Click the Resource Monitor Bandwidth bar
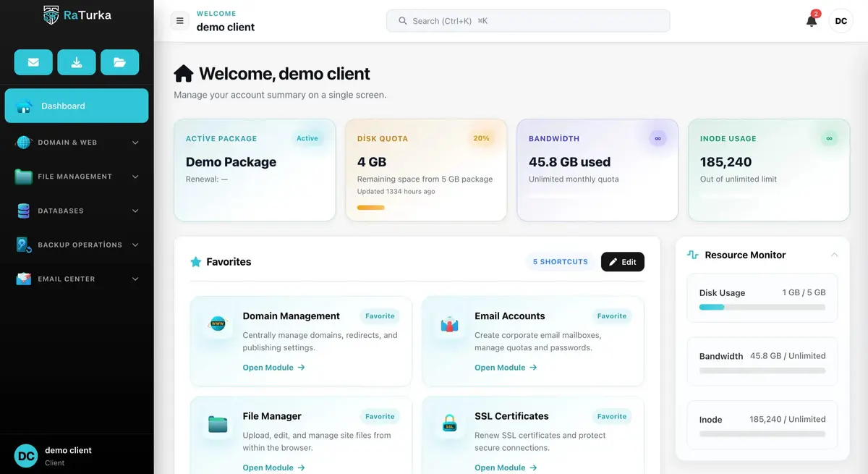 (x=762, y=371)
